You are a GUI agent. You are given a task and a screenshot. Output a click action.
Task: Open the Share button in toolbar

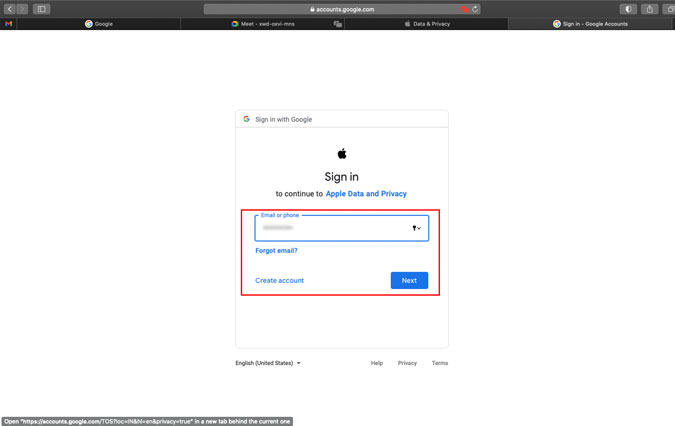click(650, 9)
